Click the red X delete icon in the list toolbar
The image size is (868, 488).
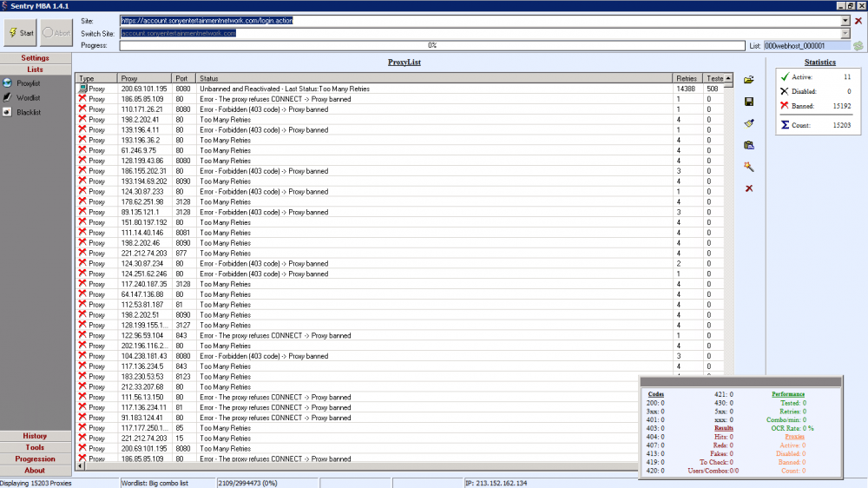[x=749, y=188]
